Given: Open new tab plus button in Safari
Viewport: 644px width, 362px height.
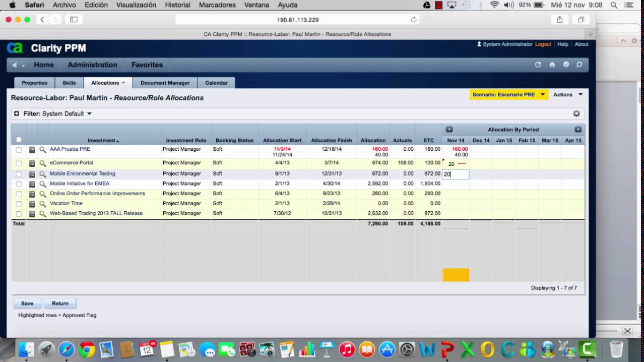Looking at the screenshot, I should [x=591, y=34].
